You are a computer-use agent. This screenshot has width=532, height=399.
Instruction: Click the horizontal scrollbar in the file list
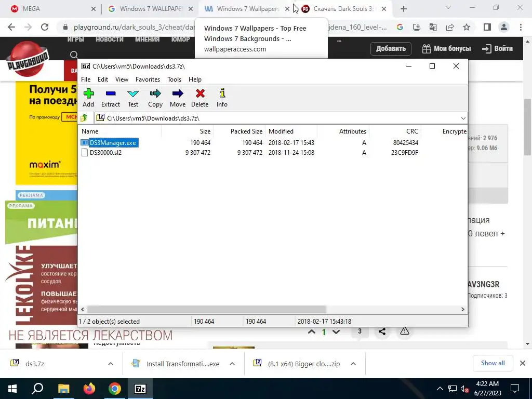pyautogui.click(x=207, y=310)
